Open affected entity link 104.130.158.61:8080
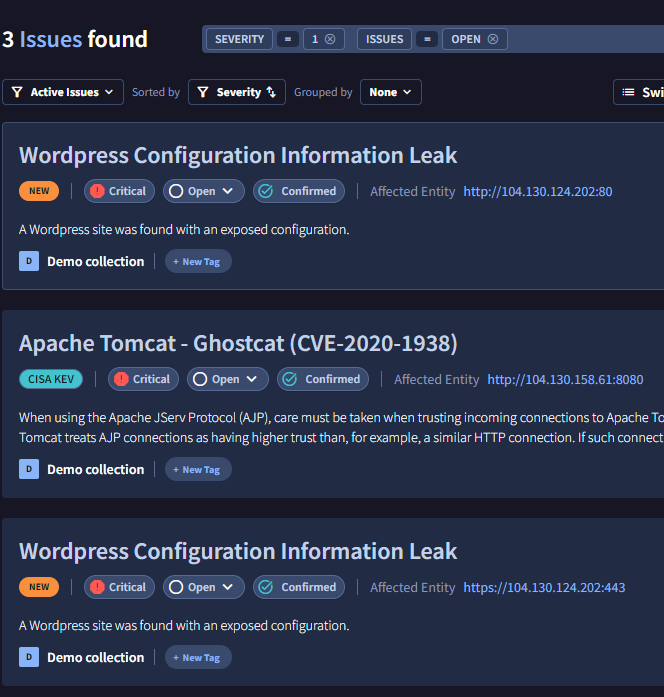The image size is (664, 697). (565, 379)
